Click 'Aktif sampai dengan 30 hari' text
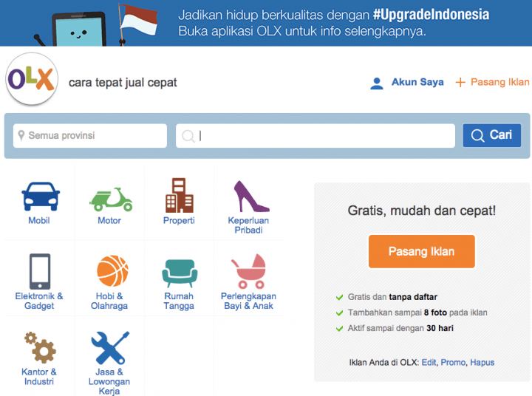 point(400,328)
